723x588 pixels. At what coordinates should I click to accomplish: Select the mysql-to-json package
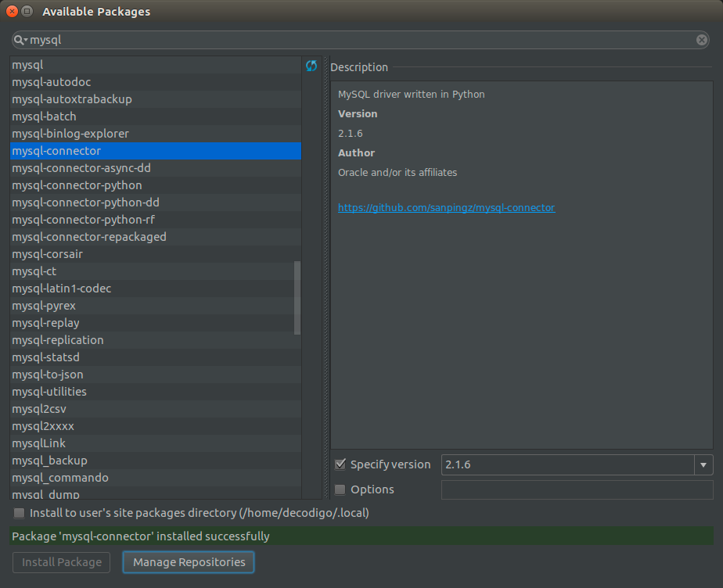(48, 375)
